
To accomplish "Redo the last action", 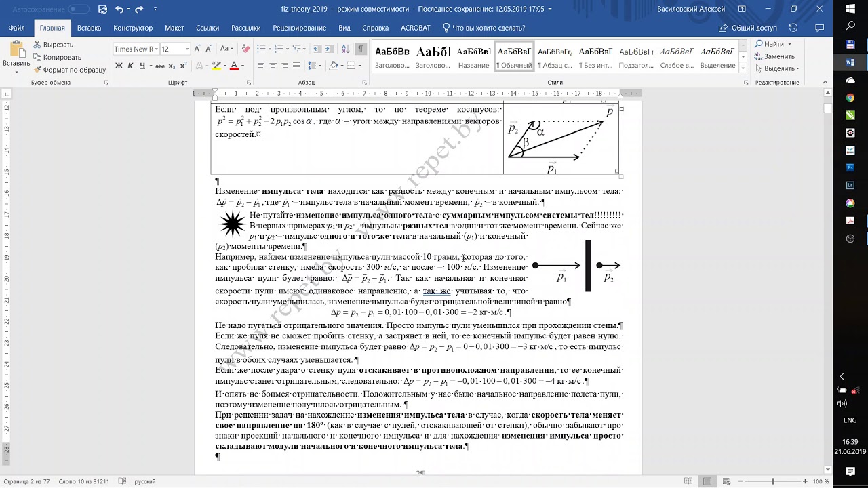I will [x=140, y=9].
